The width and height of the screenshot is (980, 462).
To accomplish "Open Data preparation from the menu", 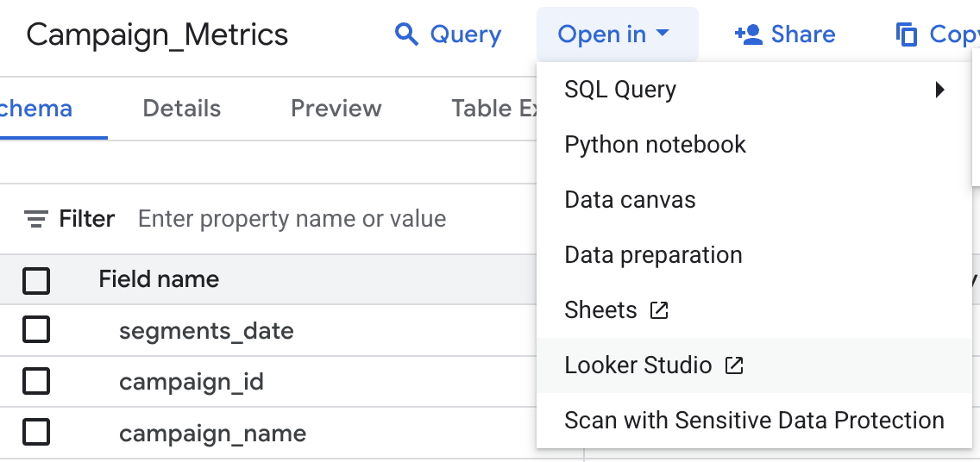I will pyautogui.click(x=653, y=255).
